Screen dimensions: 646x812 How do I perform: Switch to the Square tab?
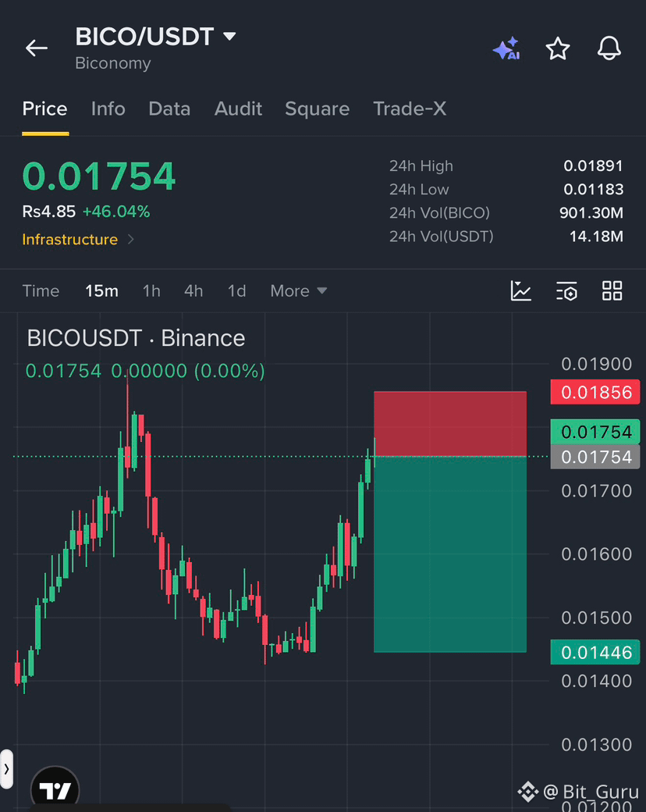coord(317,109)
